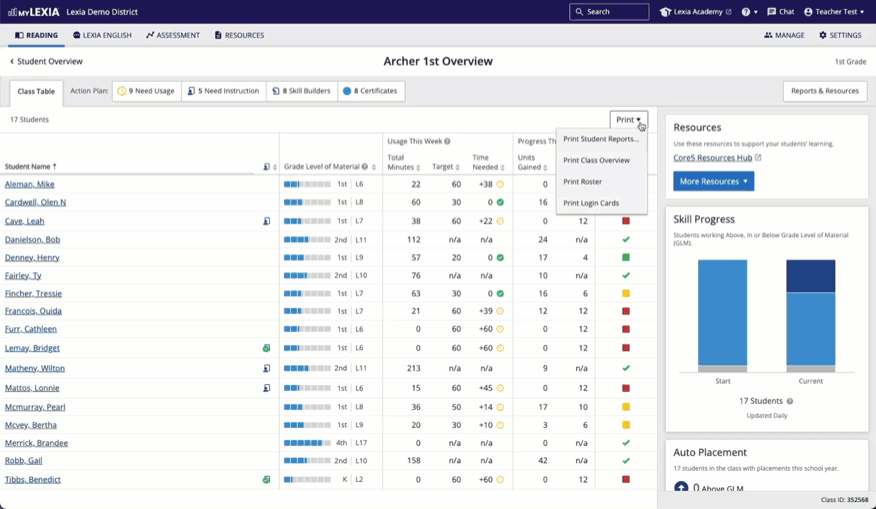
Task: Open the Help question mark menu
Action: point(746,12)
